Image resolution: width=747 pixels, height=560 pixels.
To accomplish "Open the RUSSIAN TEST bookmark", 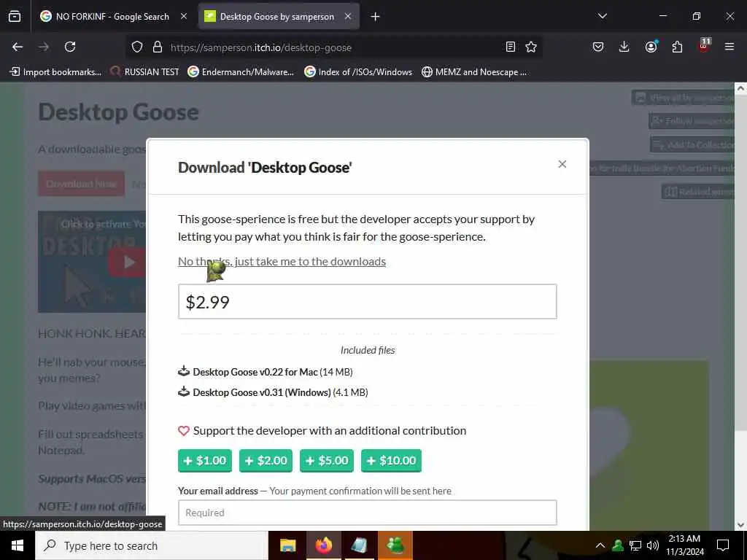I will click(x=144, y=72).
